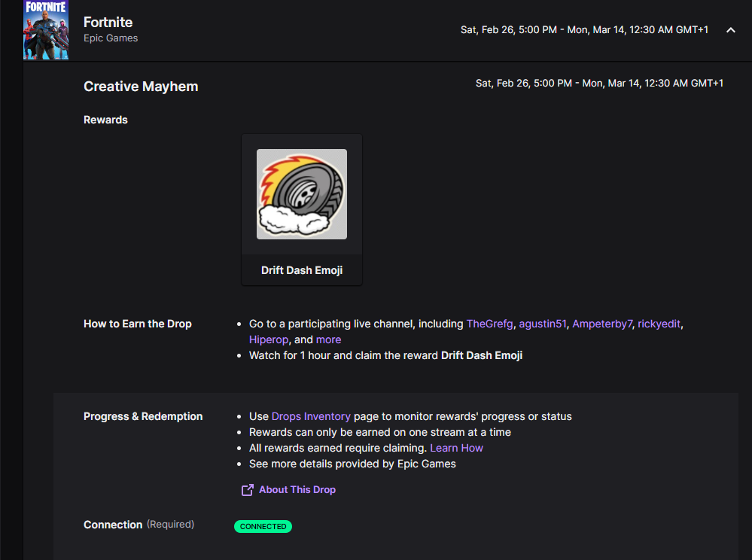The height and width of the screenshot is (560, 752).
Task: Click the external link icon beside About This Drop
Action: click(247, 490)
